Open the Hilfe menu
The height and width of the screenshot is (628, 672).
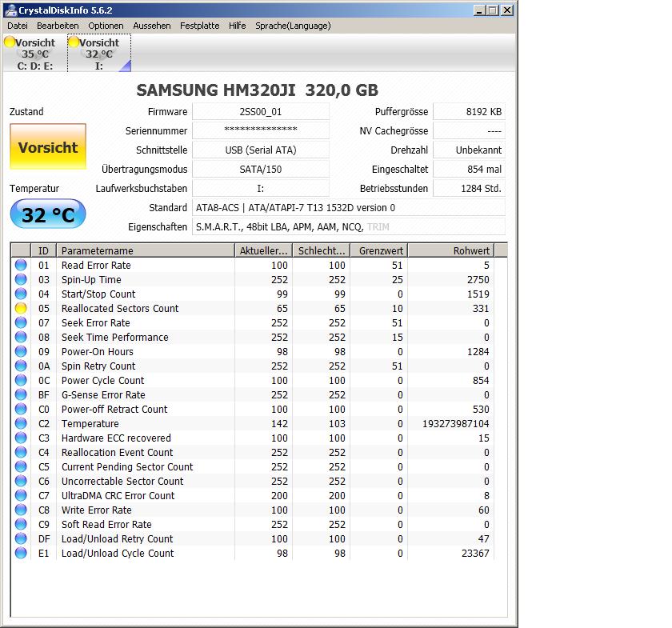tap(238, 26)
